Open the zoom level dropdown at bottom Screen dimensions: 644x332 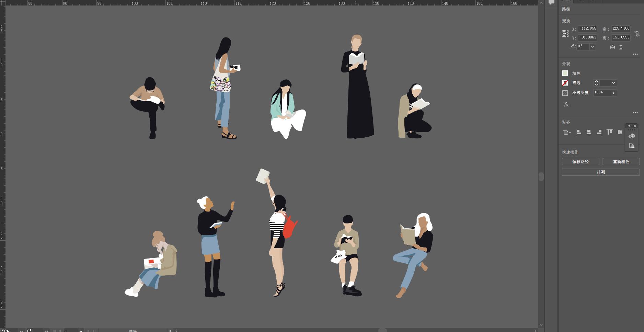click(21, 331)
